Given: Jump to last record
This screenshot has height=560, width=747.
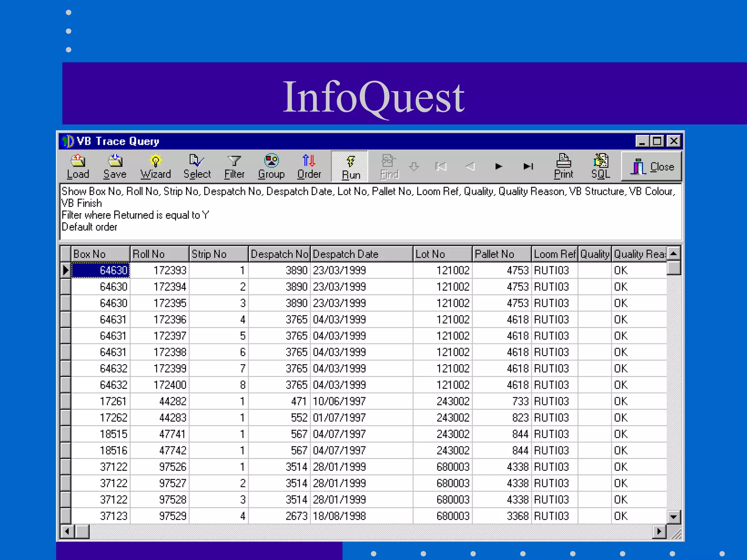Looking at the screenshot, I should [528, 167].
